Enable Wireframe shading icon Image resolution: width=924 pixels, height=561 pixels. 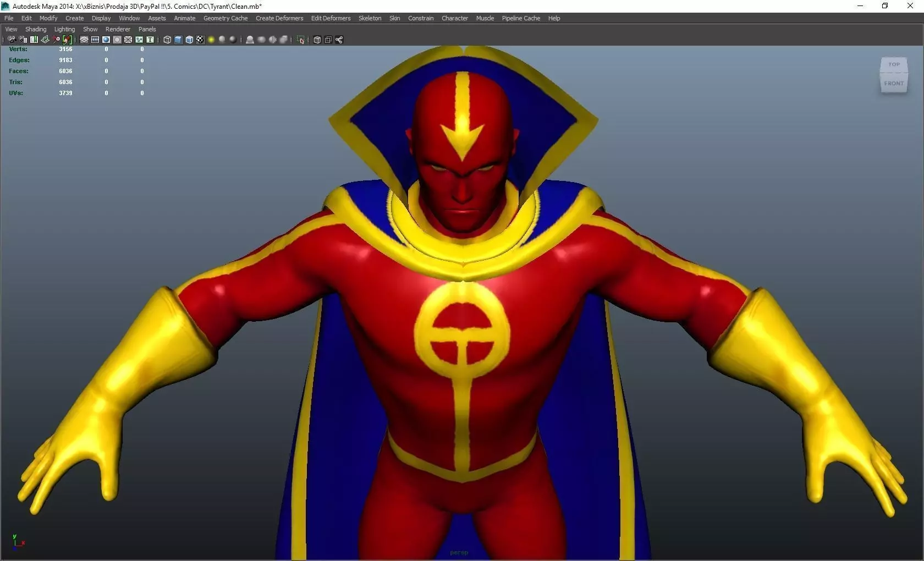[x=167, y=40]
